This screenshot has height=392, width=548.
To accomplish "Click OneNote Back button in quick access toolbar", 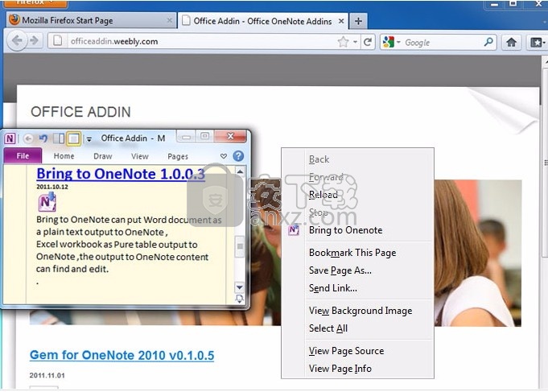I will pos(28,138).
